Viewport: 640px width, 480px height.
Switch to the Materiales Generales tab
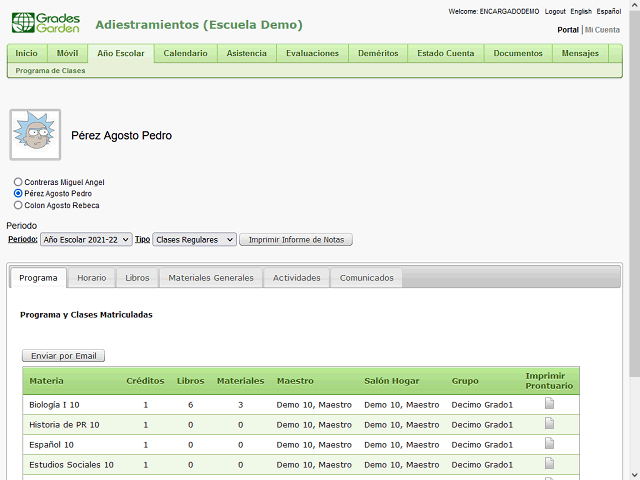click(210, 278)
